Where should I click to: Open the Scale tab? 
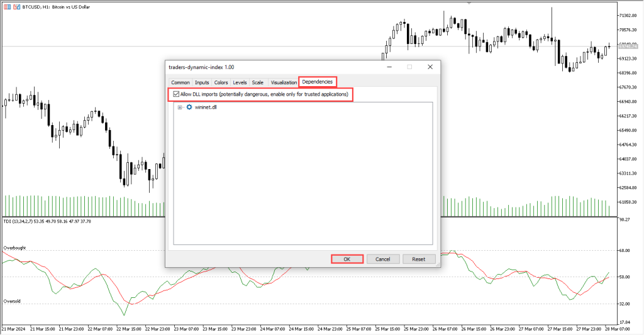(257, 82)
